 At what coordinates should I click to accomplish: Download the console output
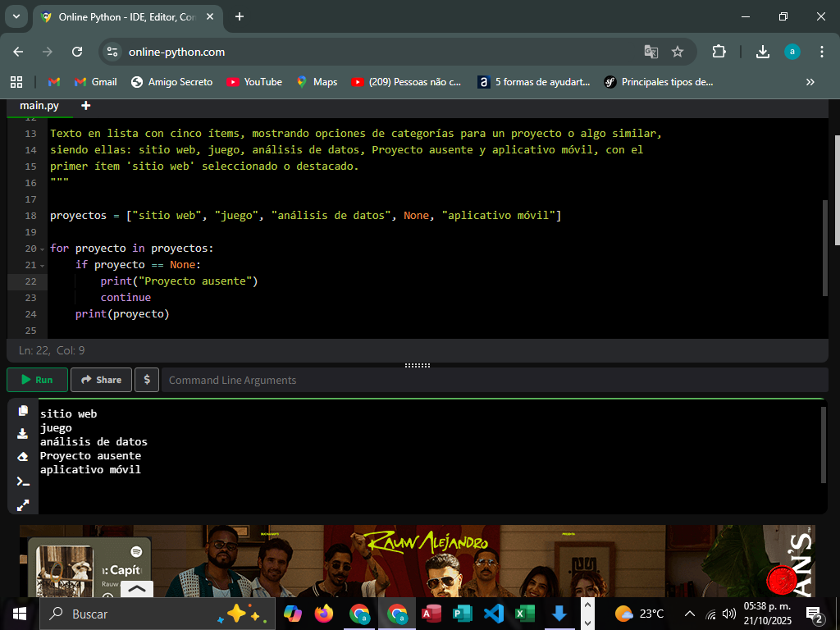pos(23,434)
